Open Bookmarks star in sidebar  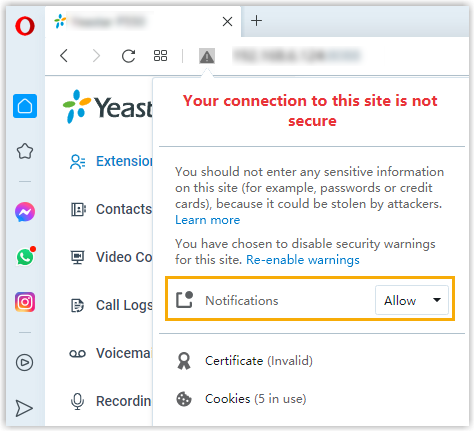coord(25,151)
